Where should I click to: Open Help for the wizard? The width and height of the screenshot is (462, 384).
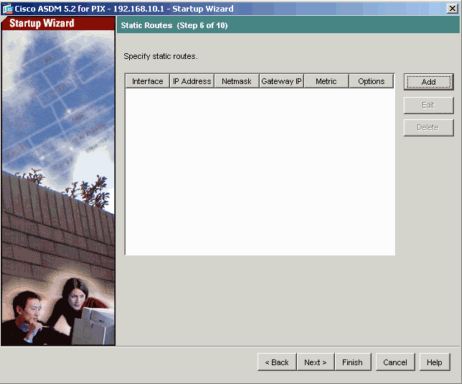tap(435, 362)
